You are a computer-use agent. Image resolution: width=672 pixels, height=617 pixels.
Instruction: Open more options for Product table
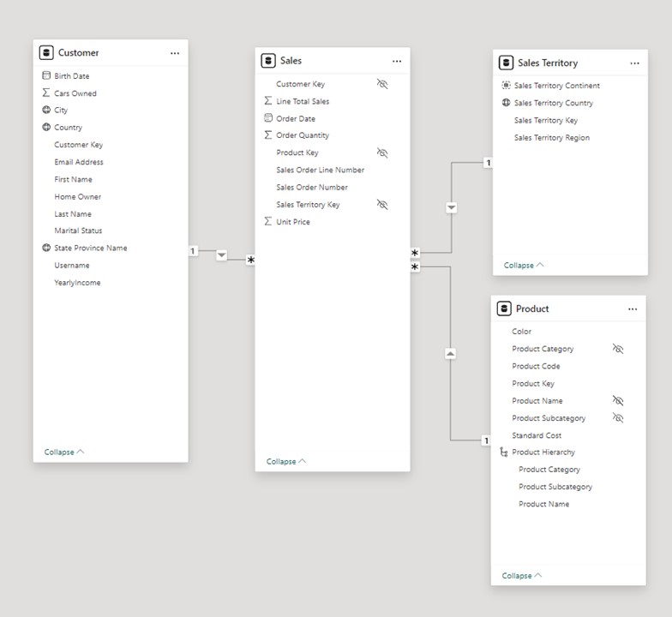coord(633,309)
